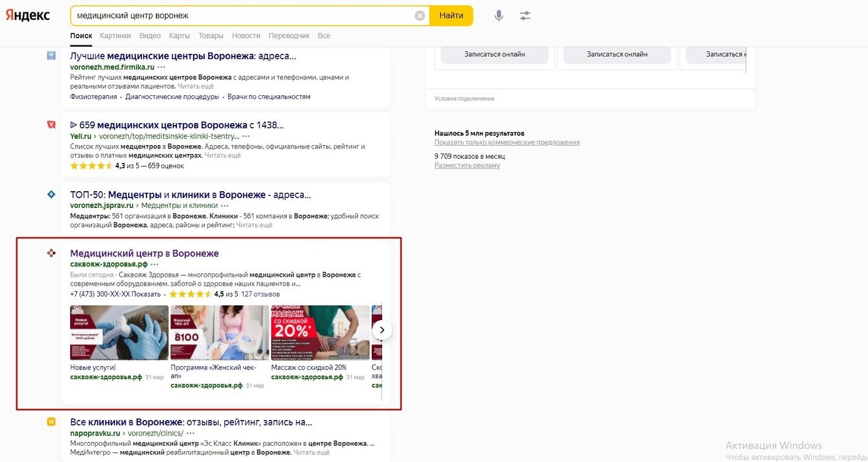Start voice search via microphone icon
Viewport: 868px width, 462px height.
499,16
